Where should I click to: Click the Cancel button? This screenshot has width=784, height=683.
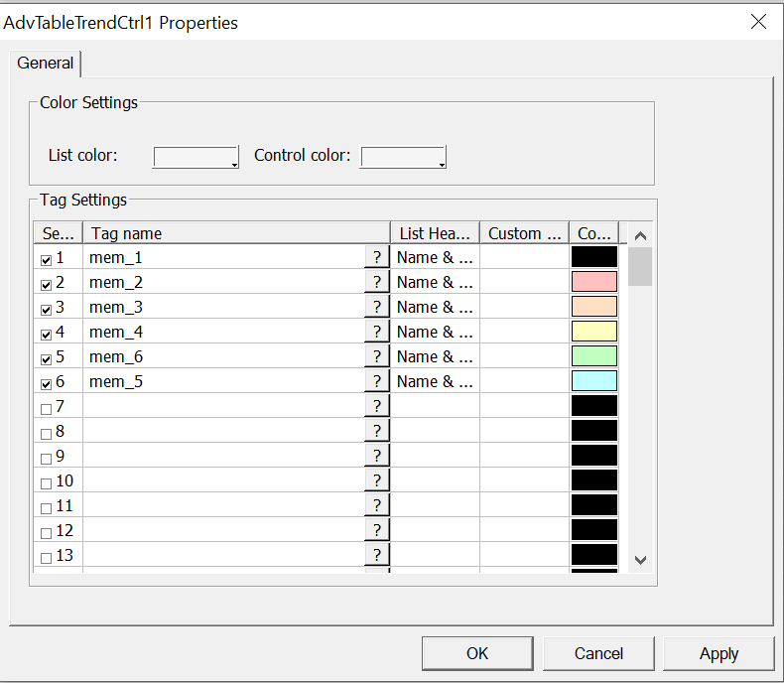tap(598, 653)
